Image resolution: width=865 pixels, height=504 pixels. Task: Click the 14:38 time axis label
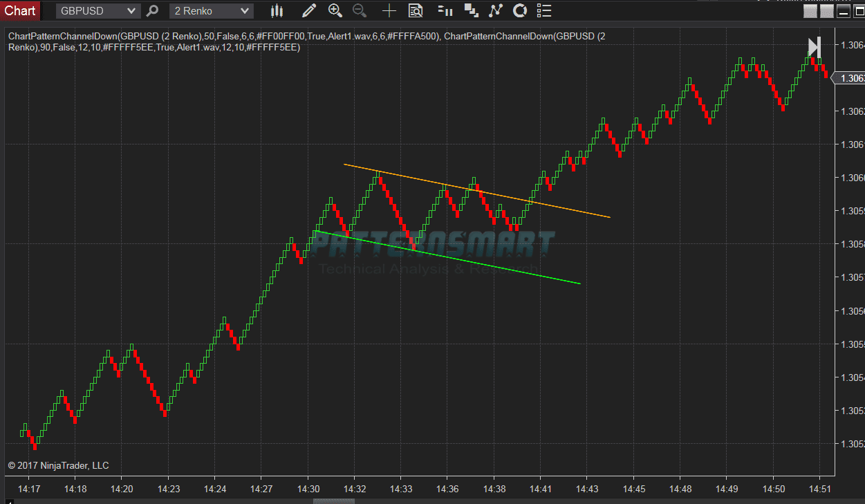494,489
